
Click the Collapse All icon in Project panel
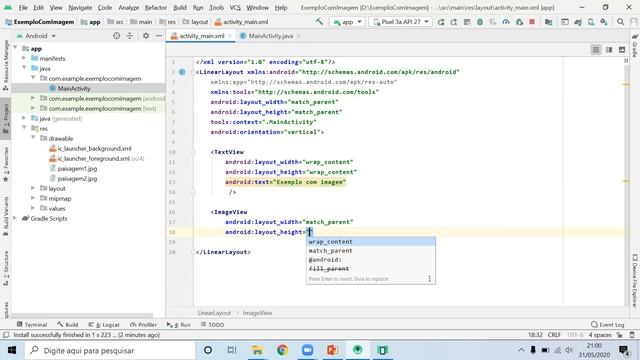[130, 36]
